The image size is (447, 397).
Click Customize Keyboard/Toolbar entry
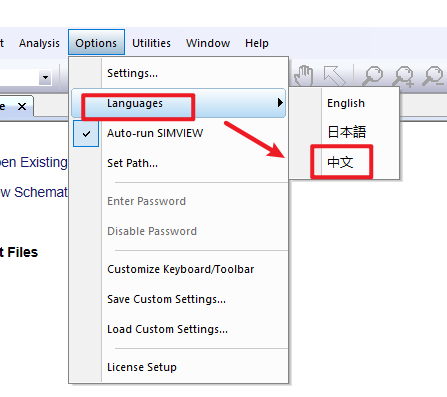tap(179, 269)
